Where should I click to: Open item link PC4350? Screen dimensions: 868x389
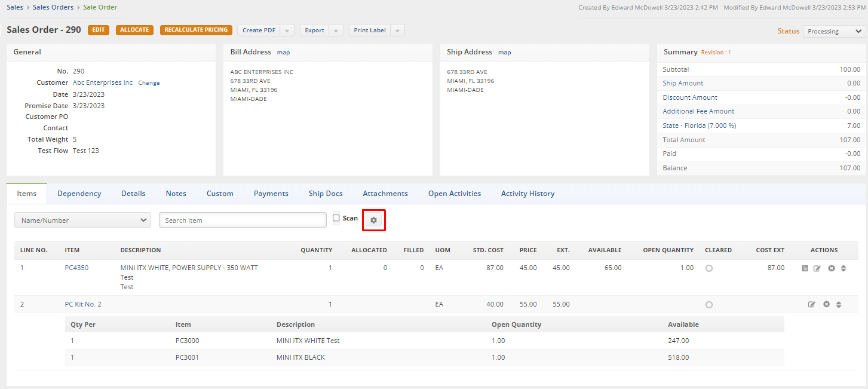coord(76,268)
